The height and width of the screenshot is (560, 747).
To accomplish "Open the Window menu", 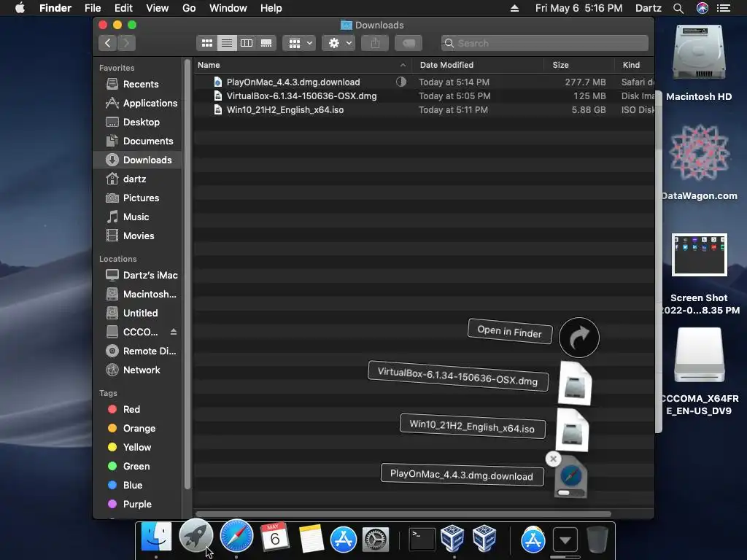I will (228, 8).
